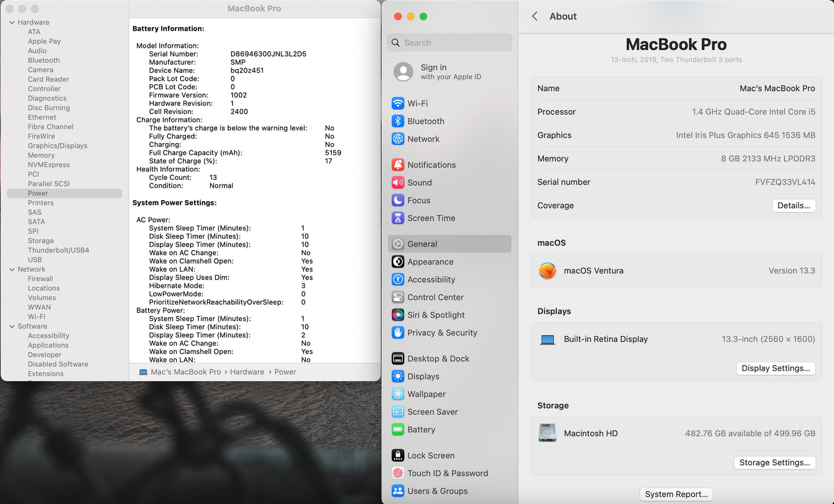
Task: Collapse the Network tree in System Information
Action: point(12,269)
